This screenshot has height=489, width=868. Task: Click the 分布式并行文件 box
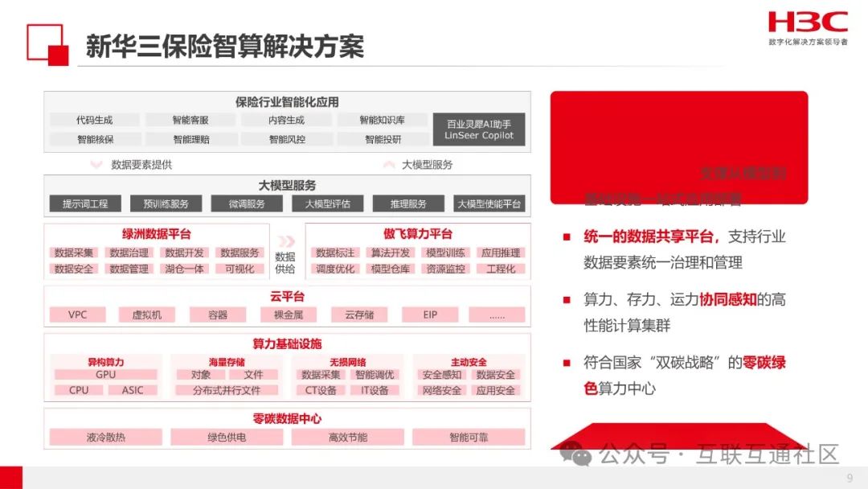[227, 390]
